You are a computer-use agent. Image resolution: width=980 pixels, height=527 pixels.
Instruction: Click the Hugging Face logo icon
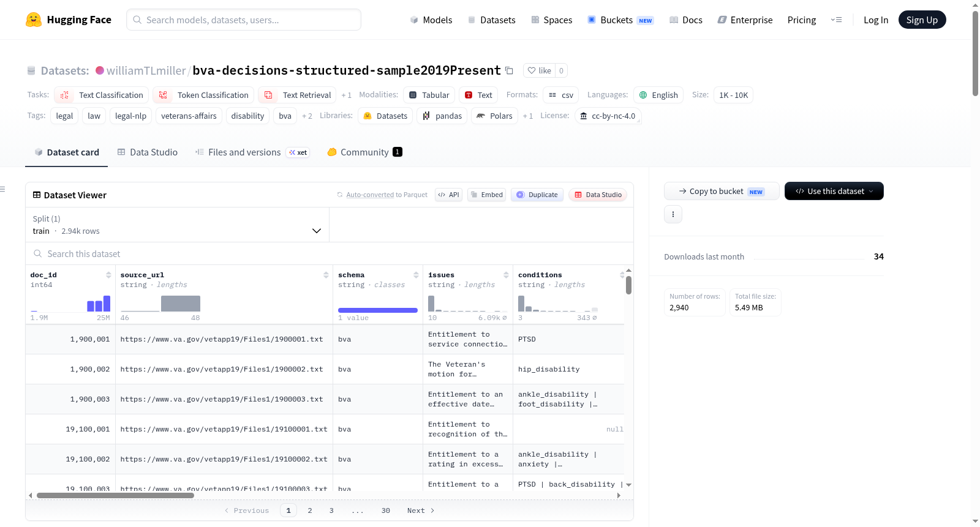pos(34,20)
